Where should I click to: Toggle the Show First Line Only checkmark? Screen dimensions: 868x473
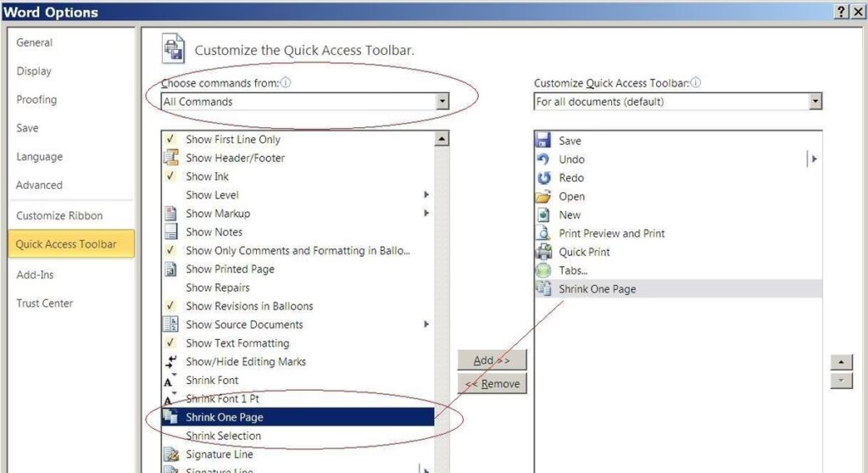(171, 139)
